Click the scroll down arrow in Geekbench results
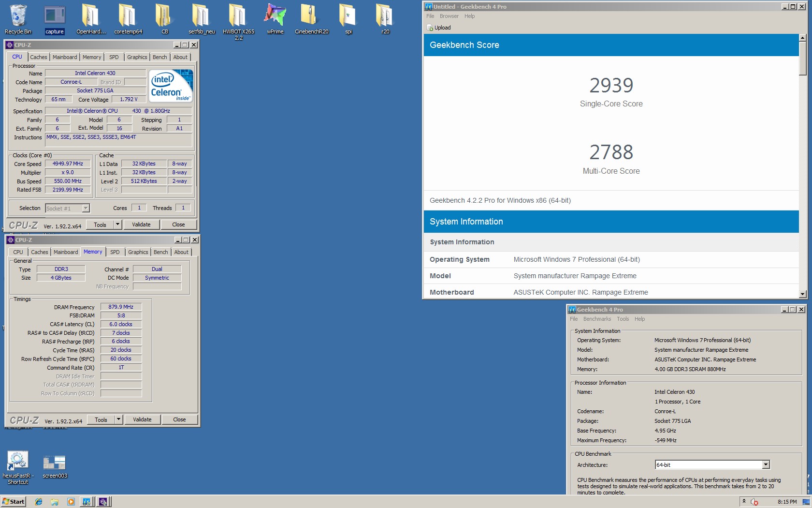 pos(803,294)
